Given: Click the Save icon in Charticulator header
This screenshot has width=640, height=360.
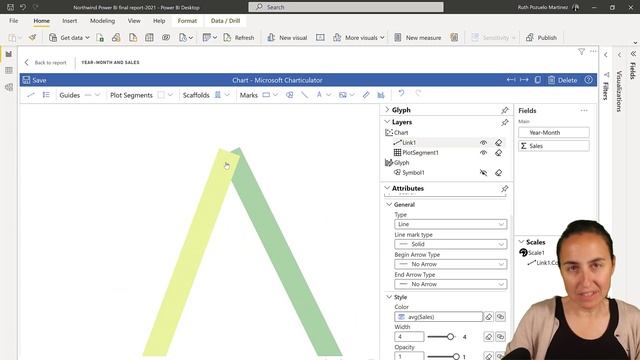Looking at the screenshot, I should tap(27, 80).
